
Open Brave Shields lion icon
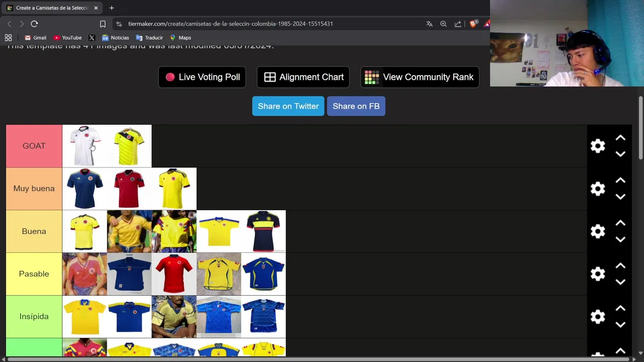473,24
